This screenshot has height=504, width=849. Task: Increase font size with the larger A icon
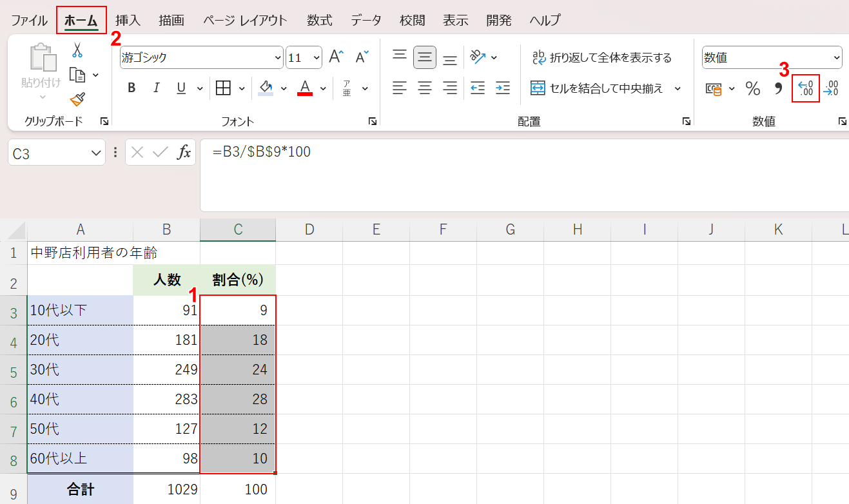pyautogui.click(x=337, y=57)
